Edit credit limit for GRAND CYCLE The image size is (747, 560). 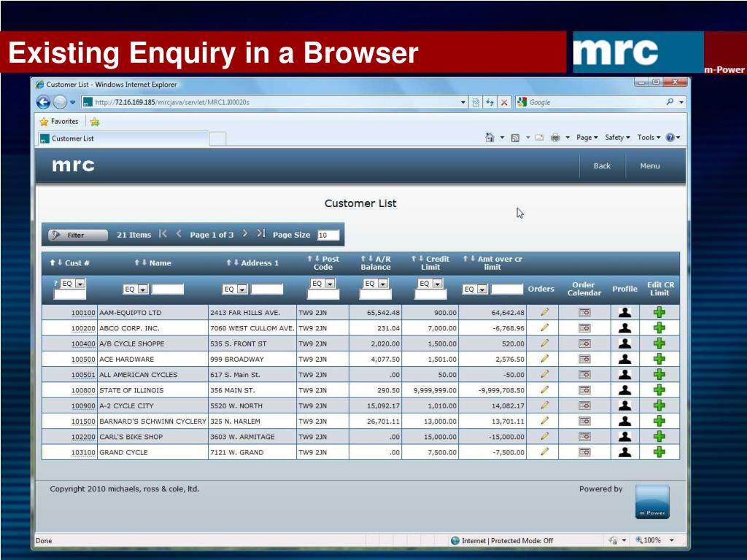click(659, 452)
